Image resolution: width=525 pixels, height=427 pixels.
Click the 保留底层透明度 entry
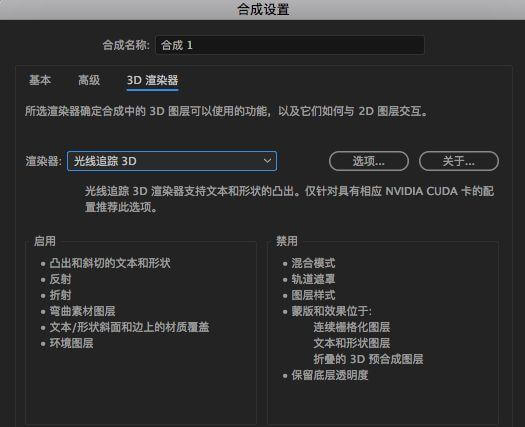tap(330, 375)
